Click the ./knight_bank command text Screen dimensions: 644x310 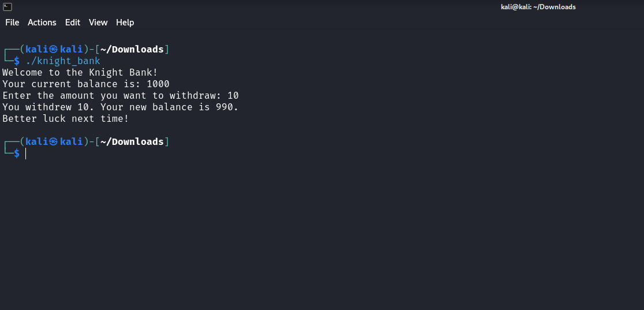(63, 61)
